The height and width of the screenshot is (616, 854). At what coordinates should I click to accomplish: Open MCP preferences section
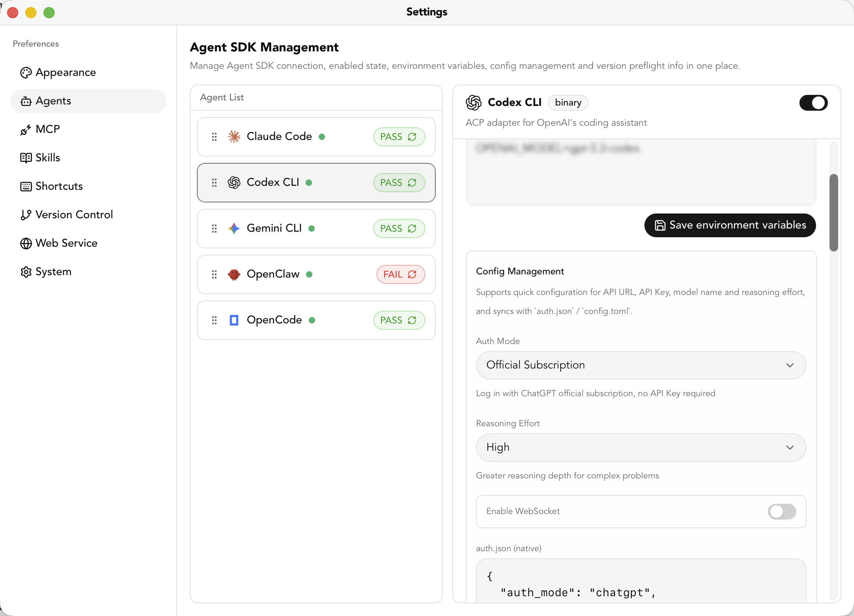(47, 129)
